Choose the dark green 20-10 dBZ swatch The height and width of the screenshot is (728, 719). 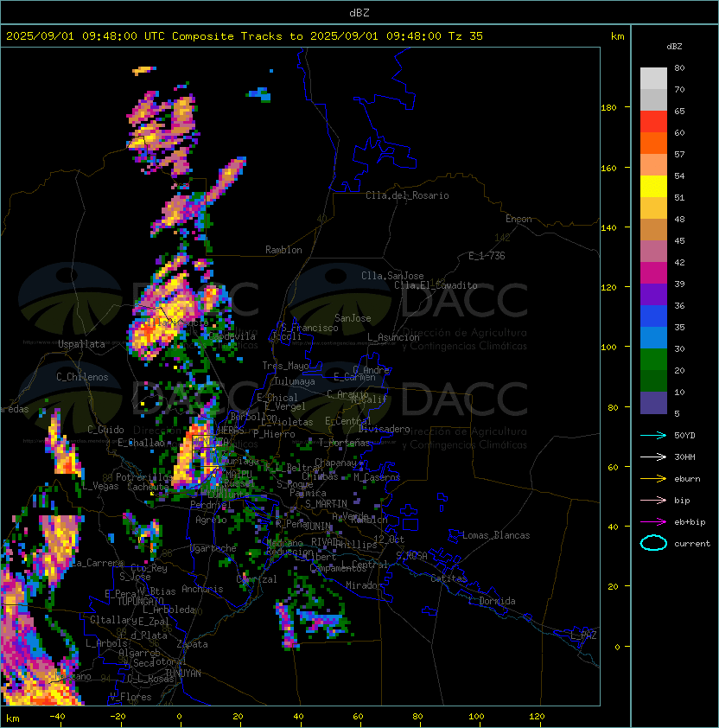653,381
